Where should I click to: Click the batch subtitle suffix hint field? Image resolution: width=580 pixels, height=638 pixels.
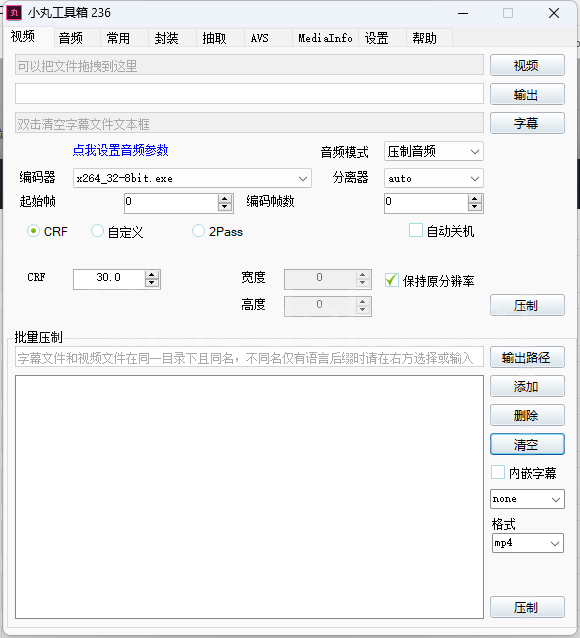249,357
